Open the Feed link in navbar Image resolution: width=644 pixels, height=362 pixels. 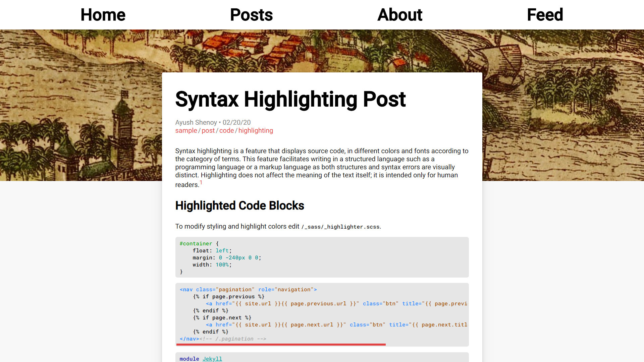[x=545, y=15]
